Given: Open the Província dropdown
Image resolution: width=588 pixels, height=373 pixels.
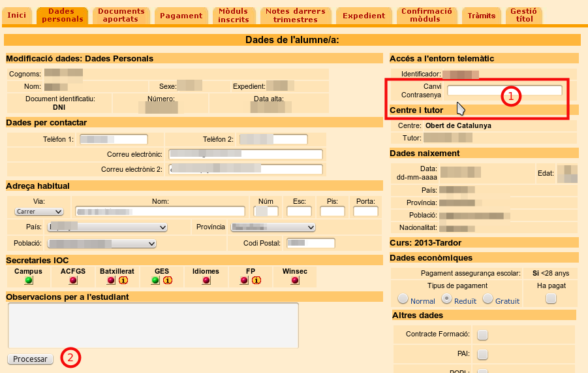Looking at the screenshot, I should click(x=273, y=227).
